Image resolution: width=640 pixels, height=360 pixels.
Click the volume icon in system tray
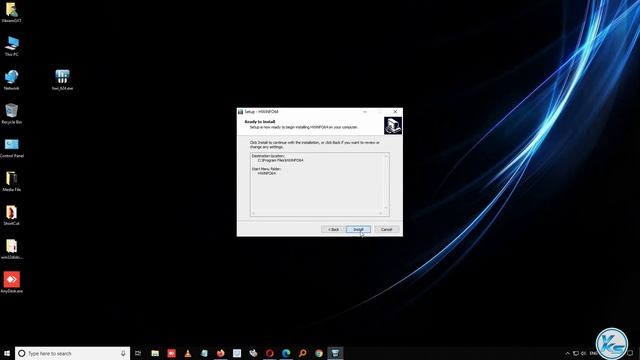click(584, 353)
